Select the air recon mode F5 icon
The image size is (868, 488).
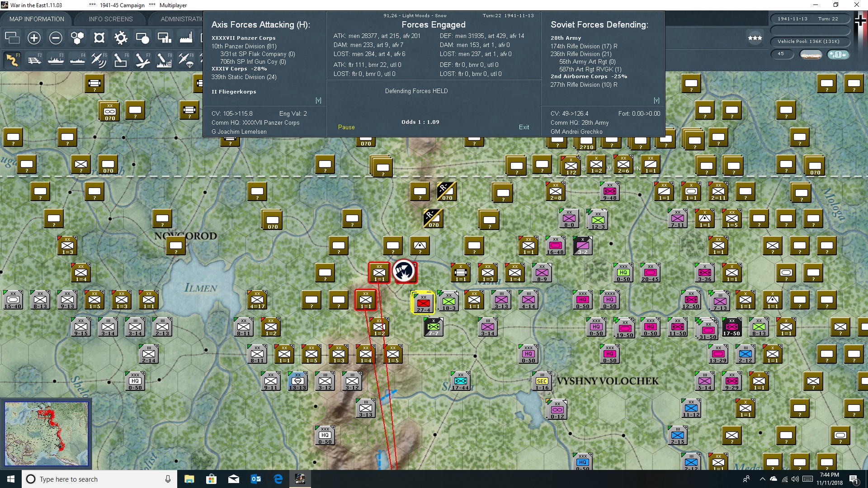[99, 60]
